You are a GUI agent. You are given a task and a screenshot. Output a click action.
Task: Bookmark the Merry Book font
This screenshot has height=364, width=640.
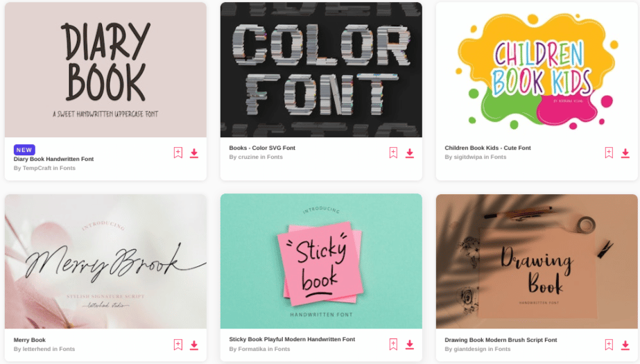(178, 345)
